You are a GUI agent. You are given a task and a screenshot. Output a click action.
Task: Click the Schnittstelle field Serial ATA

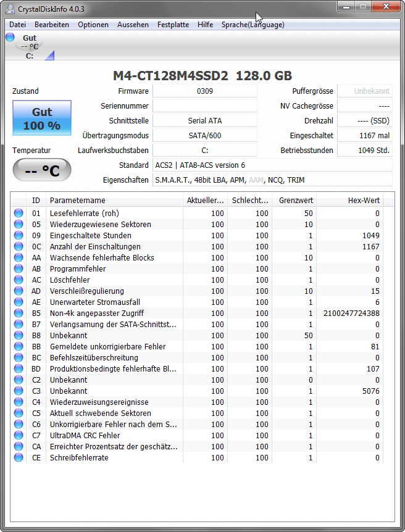pos(205,121)
